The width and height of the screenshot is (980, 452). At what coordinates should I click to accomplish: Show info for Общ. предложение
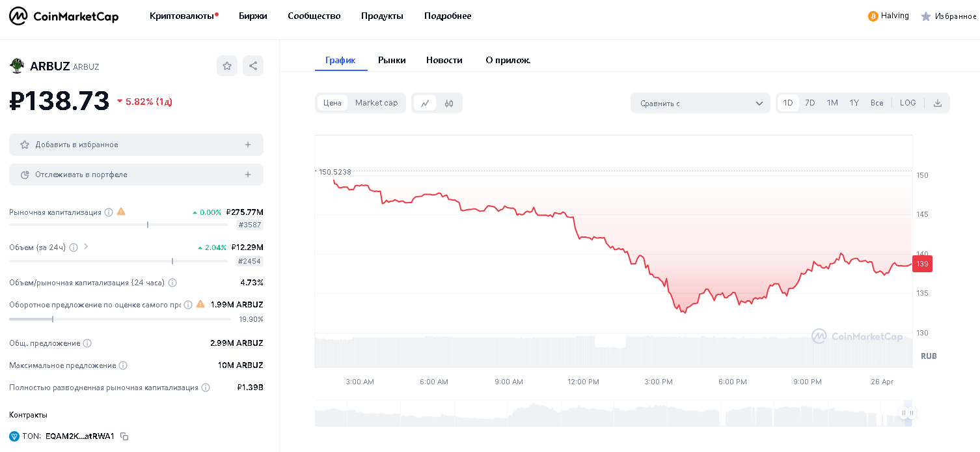click(x=87, y=343)
